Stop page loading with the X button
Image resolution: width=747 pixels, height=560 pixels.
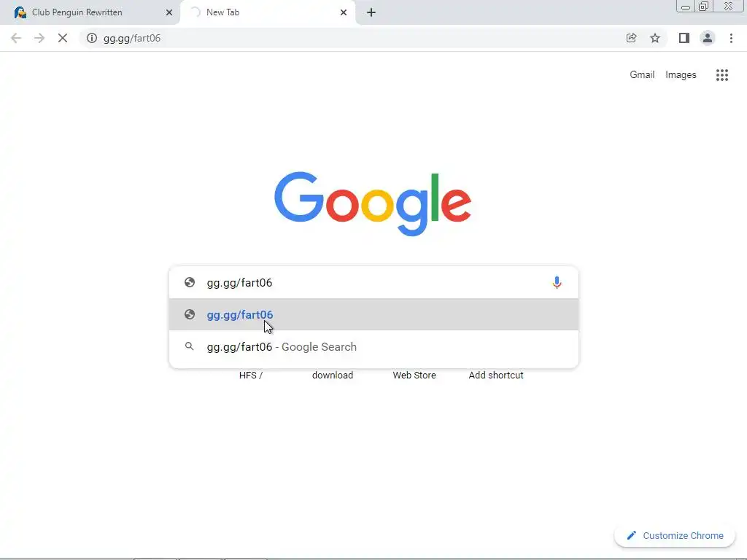point(63,38)
